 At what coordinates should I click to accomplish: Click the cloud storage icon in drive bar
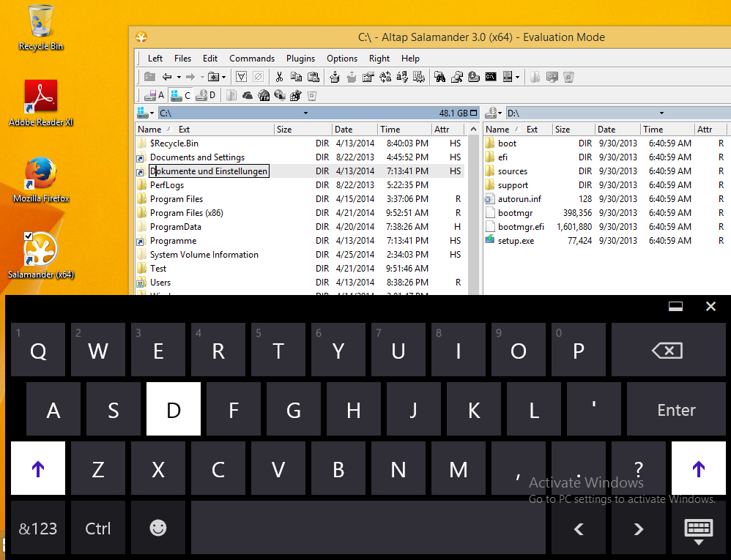coord(248,95)
